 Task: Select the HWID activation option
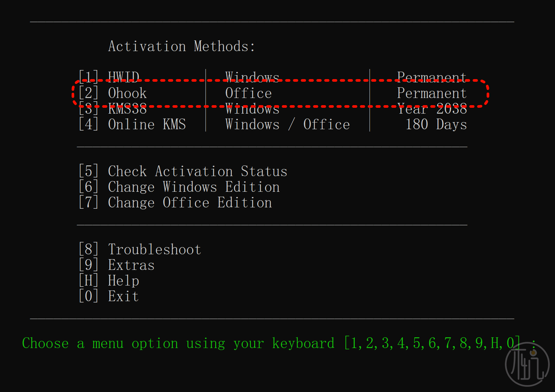[x=123, y=77]
